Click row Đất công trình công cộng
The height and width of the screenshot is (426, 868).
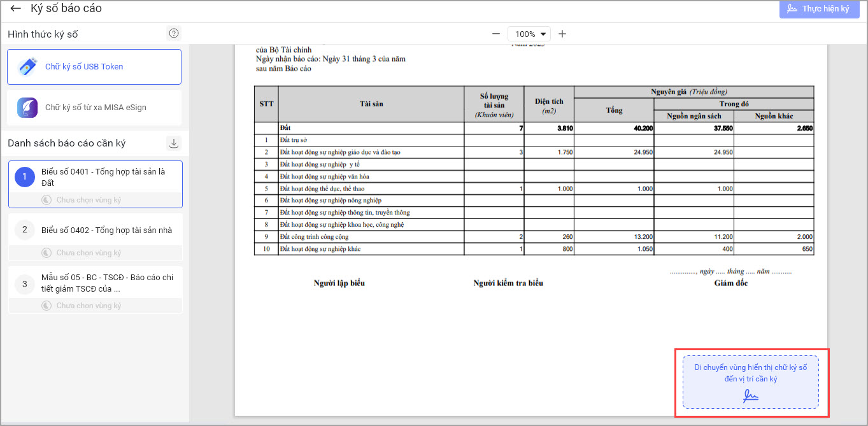pos(534,237)
